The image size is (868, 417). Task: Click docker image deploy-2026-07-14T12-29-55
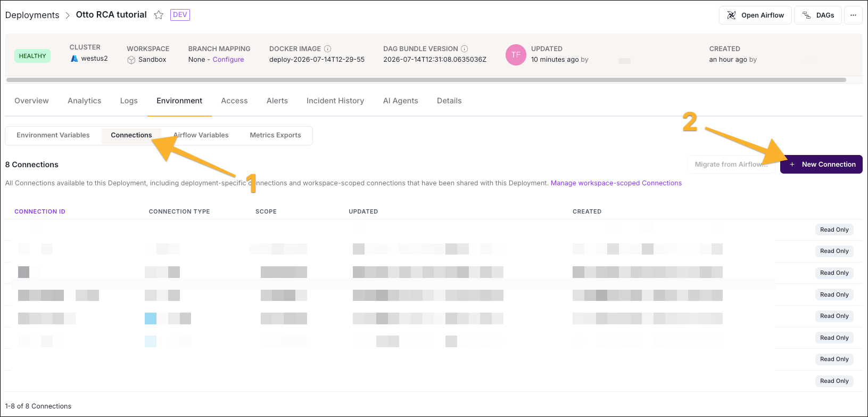(317, 60)
